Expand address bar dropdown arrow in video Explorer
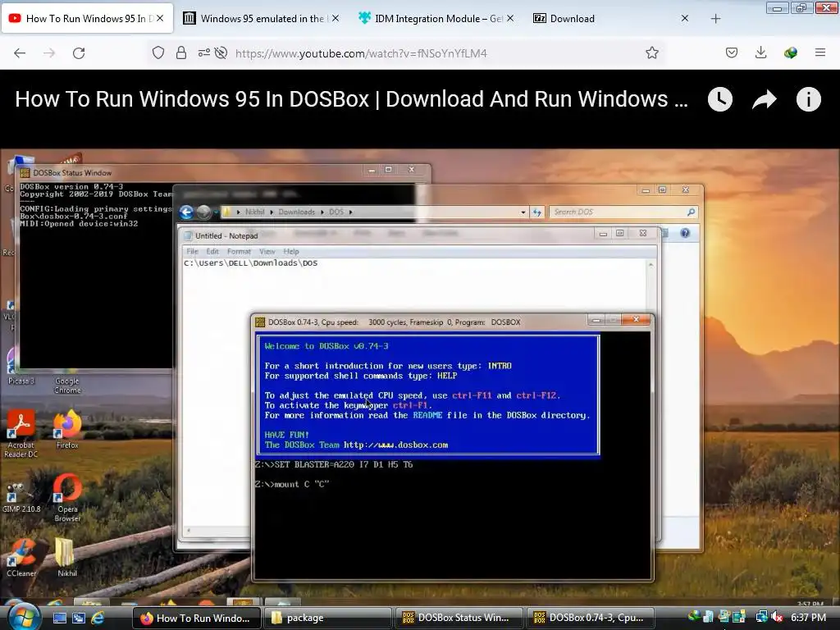 [x=523, y=212]
